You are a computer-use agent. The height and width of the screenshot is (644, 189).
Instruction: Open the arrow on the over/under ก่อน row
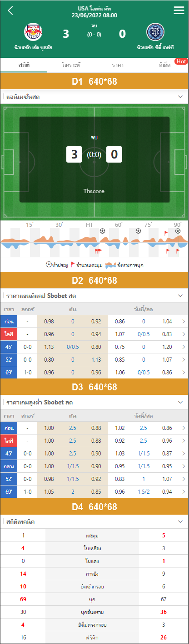coord(184,428)
